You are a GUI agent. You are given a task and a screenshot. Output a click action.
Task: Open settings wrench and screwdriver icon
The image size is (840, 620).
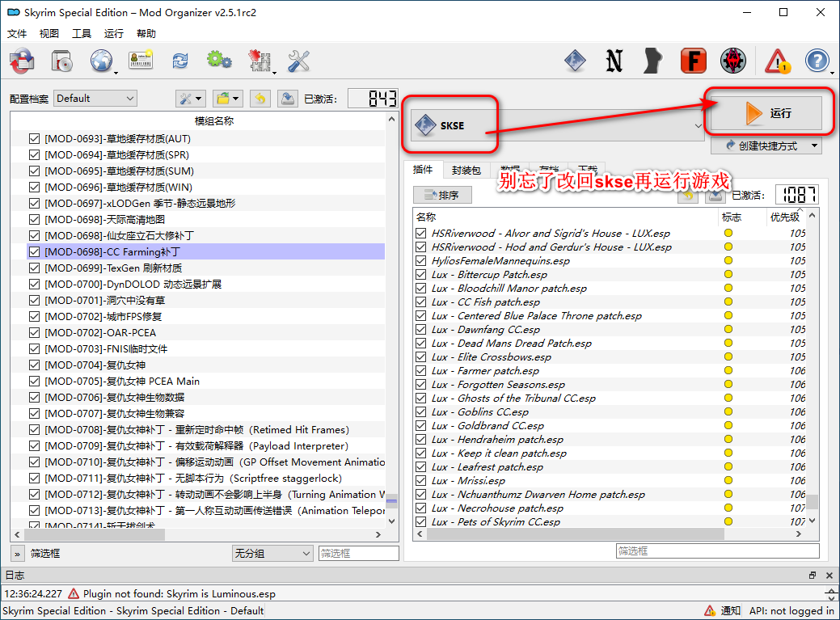[298, 61]
